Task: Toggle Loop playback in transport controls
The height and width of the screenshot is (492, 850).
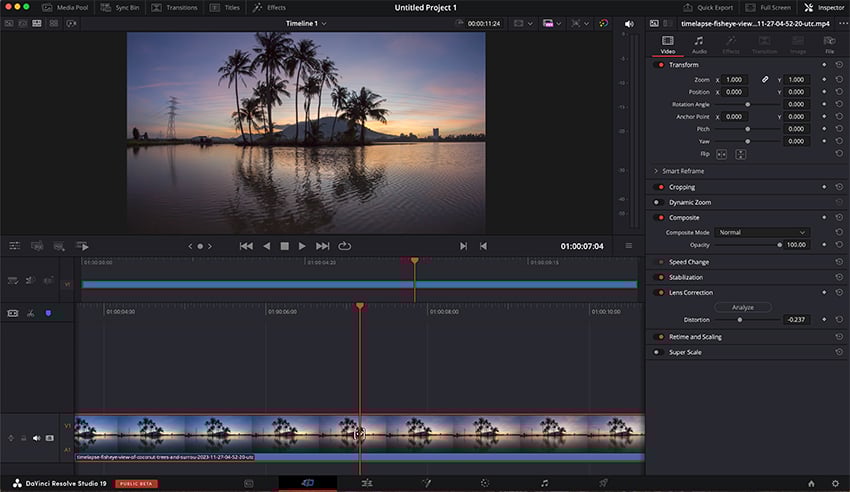Action: click(x=345, y=246)
